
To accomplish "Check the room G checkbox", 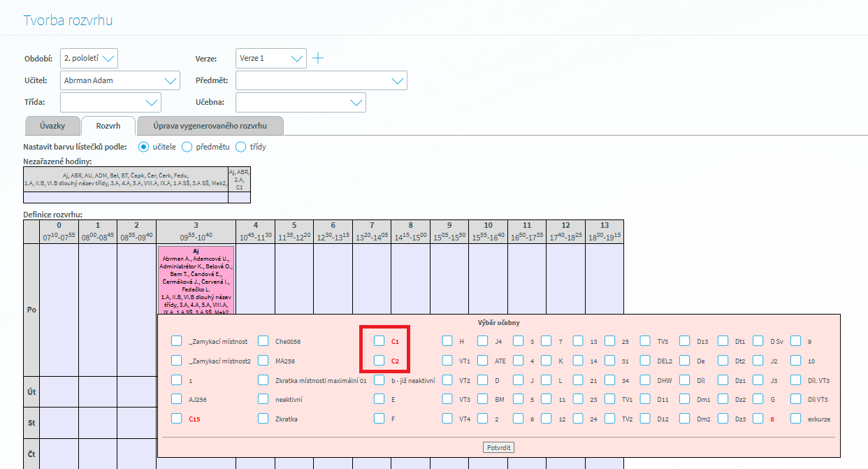I will click(x=758, y=399).
